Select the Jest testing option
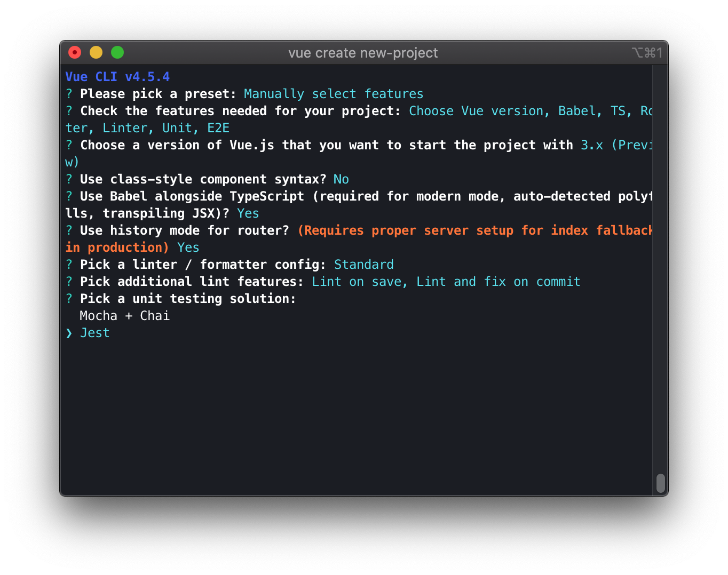 coord(94,333)
